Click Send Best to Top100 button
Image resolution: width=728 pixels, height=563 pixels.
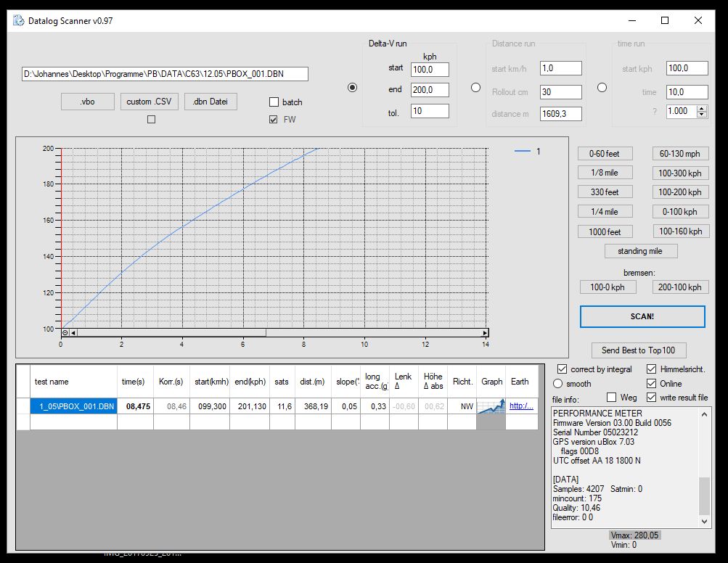(x=638, y=350)
